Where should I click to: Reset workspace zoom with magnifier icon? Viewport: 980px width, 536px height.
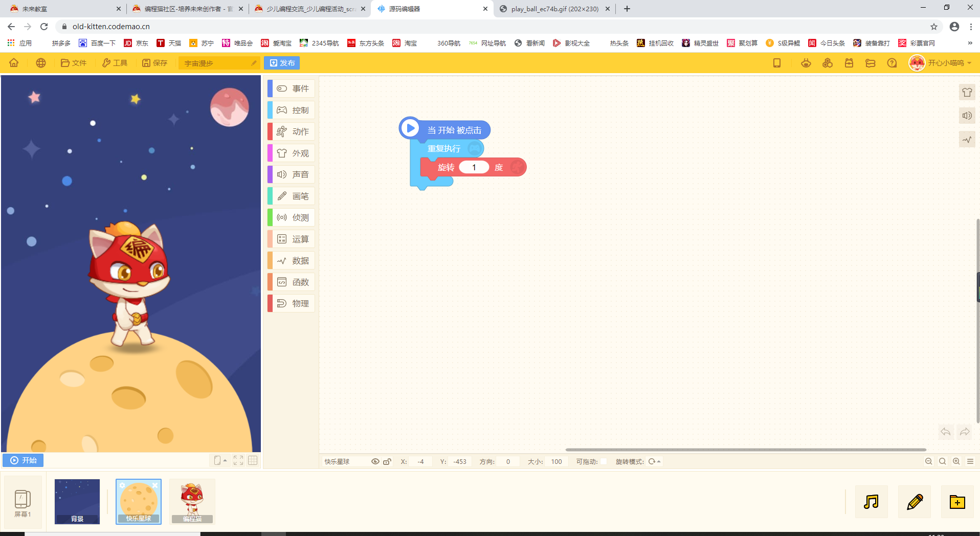[x=943, y=461]
